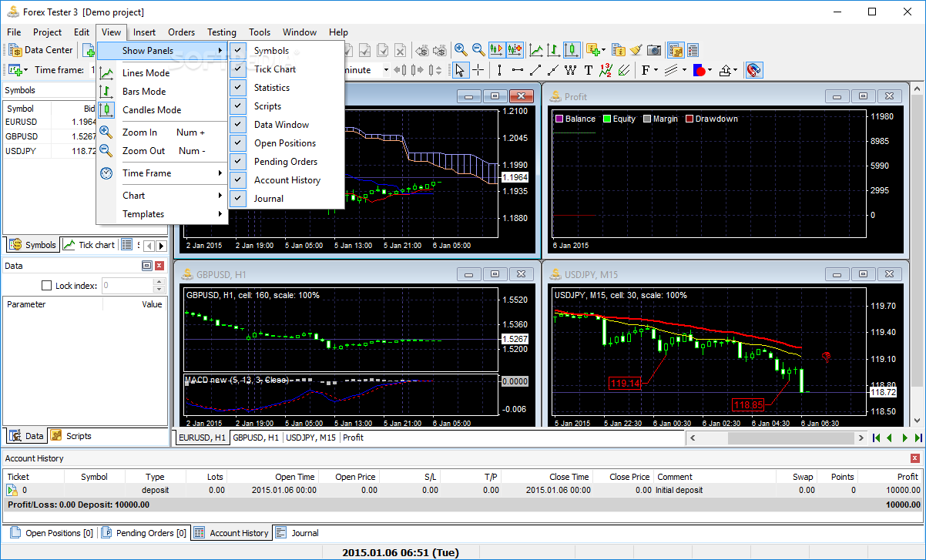
Task: Click the Lock index number field
Action: (x=127, y=286)
